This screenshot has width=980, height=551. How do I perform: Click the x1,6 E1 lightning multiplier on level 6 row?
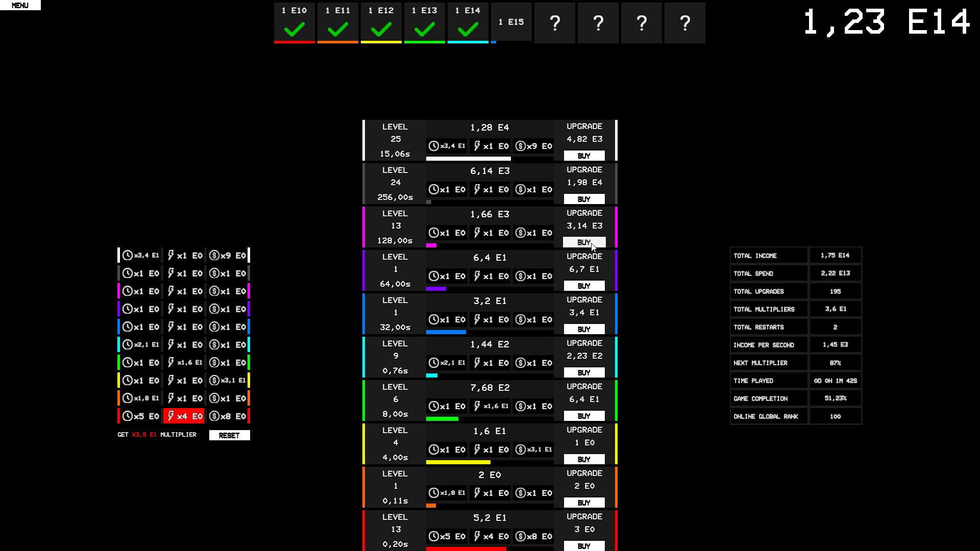click(490, 406)
